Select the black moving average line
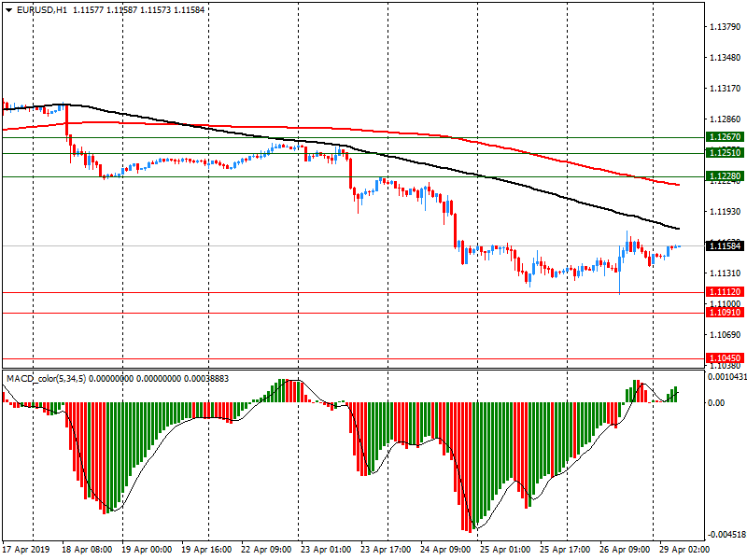747x560 pixels. tap(560, 196)
